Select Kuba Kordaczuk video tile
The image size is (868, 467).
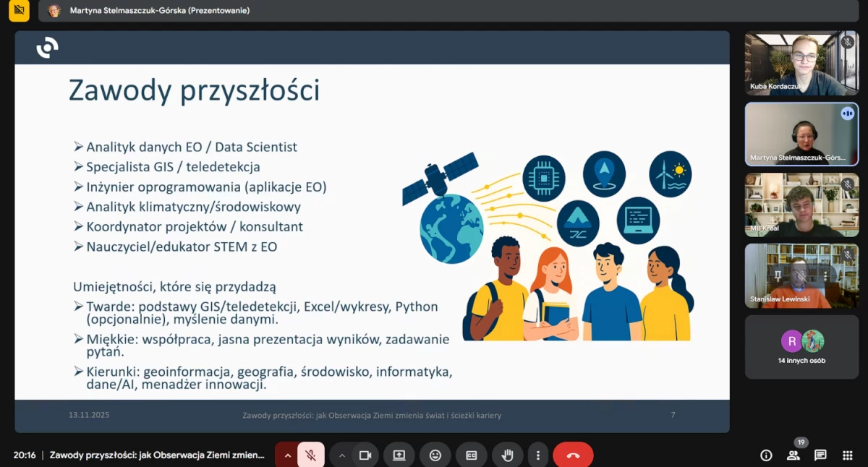point(801,64)
